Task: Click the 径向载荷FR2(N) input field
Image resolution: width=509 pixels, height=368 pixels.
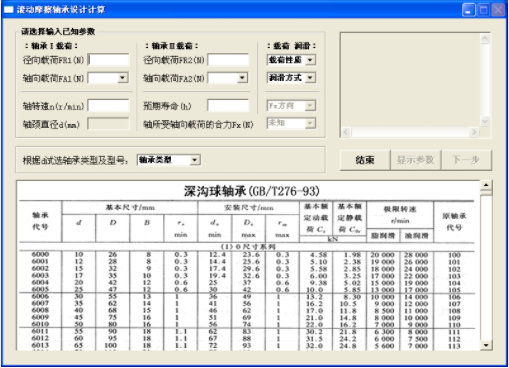Action: click(228, 60)
